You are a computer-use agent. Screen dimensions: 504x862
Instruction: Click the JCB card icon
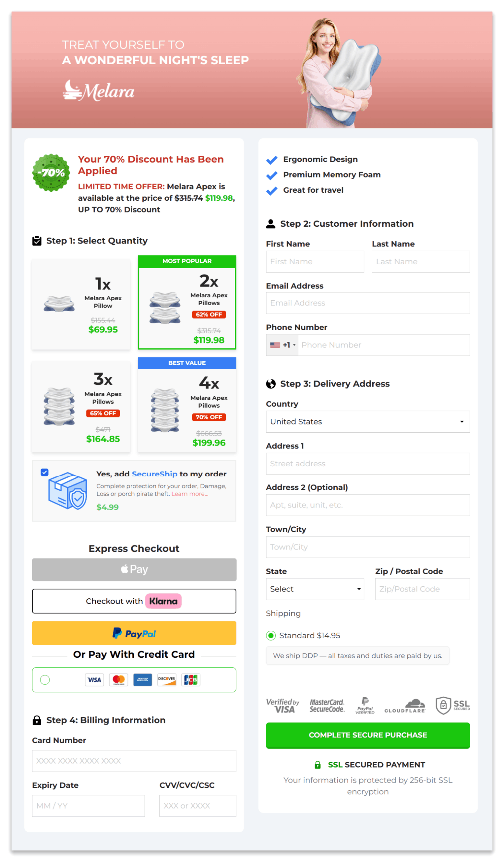(191, 680)
